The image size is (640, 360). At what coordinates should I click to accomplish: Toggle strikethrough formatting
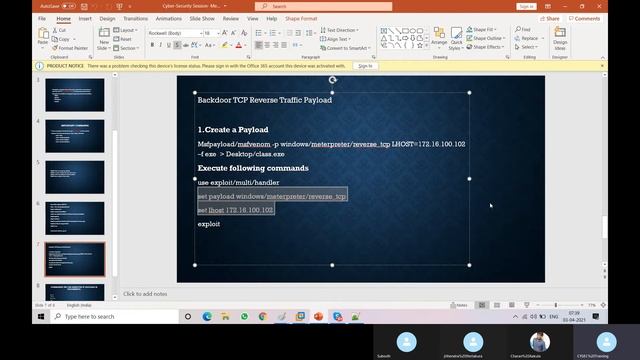pos(186,45)
